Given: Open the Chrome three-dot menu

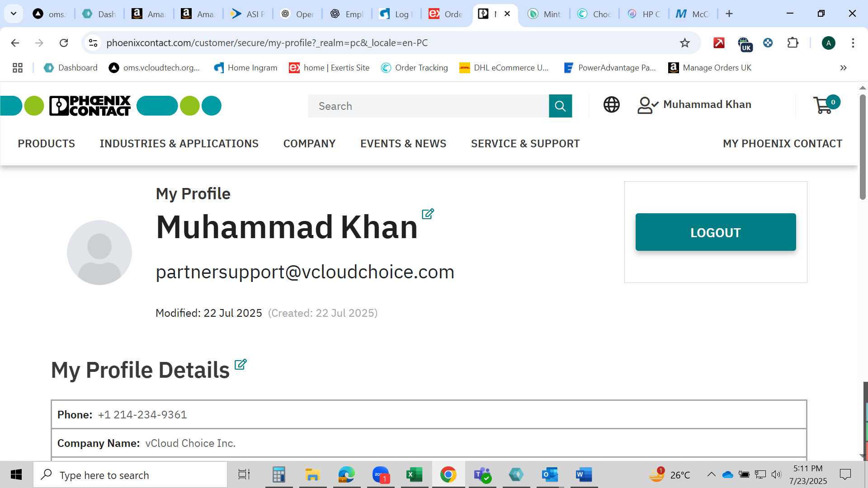Looking at the screenshot, I should tap(853, 43).
